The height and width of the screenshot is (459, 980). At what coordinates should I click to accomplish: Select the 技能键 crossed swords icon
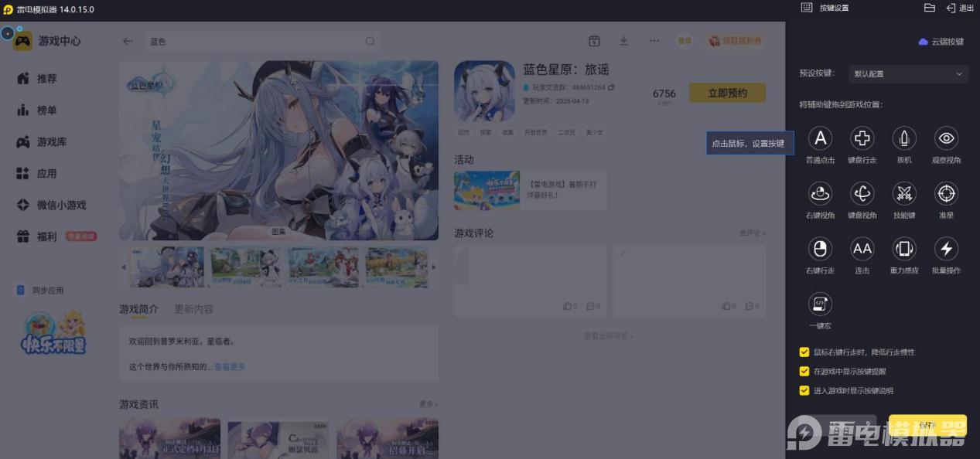[x=904, y=193]
